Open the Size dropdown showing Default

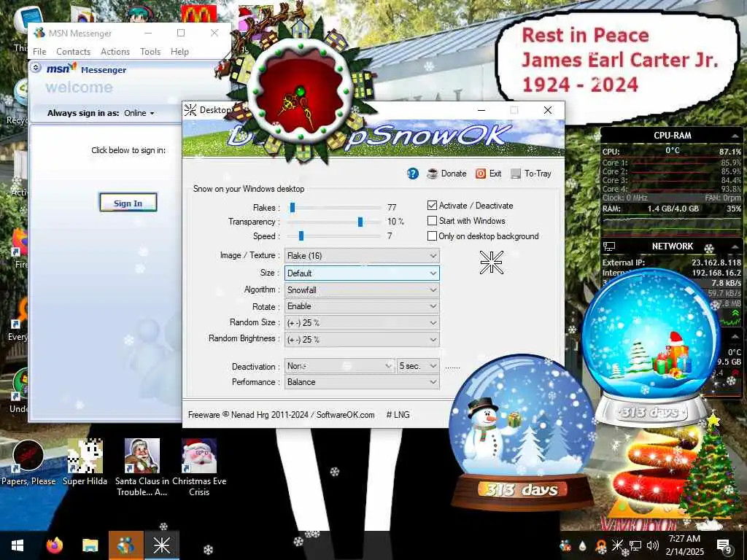pyautogui.click(x=362, y=273)
